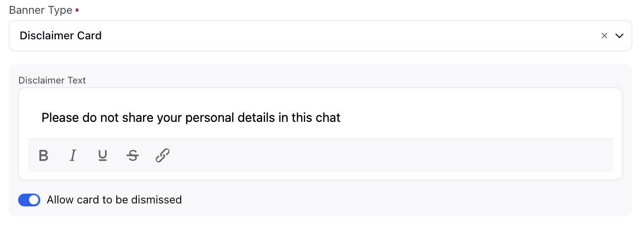
Task: Place cursor after the word chat
Action: pyautogui.click(x=341, y=118)
